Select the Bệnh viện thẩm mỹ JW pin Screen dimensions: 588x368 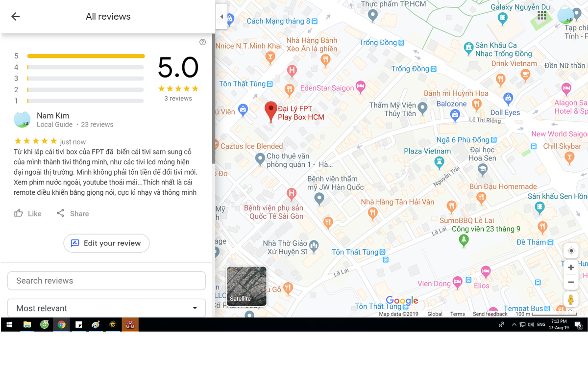coord(319,199)
